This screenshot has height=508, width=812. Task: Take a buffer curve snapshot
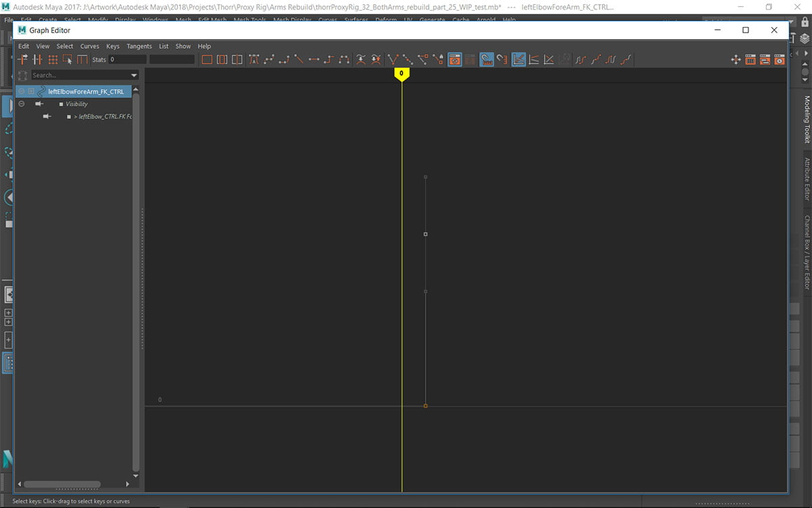pyautogui.click(x=361, y=60)
